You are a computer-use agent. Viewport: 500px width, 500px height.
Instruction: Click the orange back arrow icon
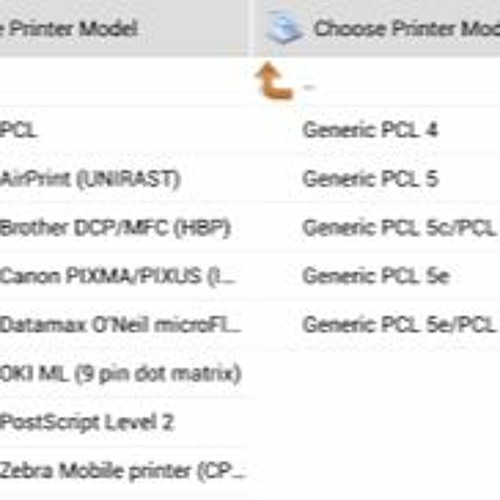point(274,81)
